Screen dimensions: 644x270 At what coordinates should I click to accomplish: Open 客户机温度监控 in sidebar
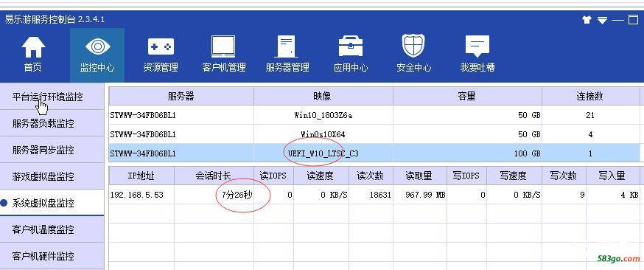[52, 229]
